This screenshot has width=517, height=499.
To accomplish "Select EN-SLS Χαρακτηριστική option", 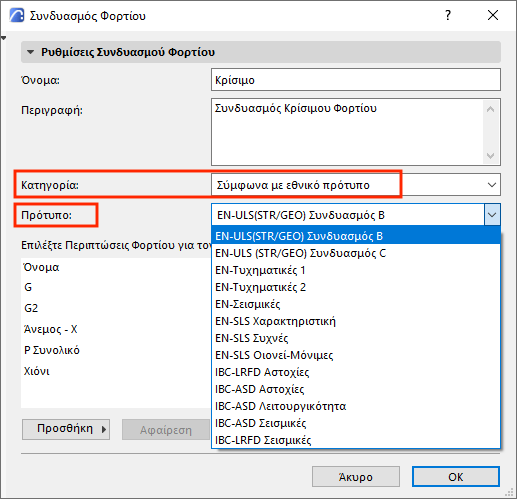I will coord(356,321).
